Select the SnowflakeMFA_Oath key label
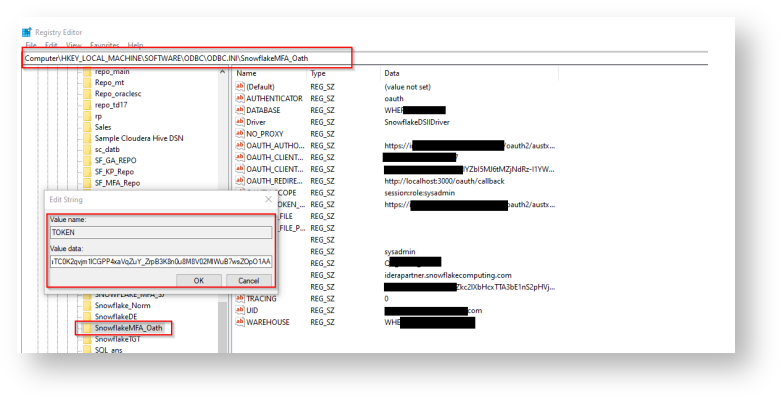The width and height of the screenshot is (783, 401). coord(128,328)
